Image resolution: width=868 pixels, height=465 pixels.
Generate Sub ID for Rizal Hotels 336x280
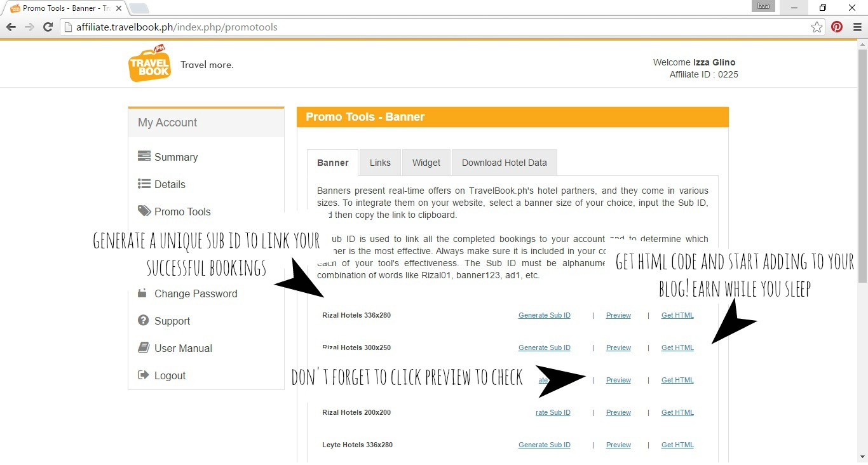coord(545,315)
